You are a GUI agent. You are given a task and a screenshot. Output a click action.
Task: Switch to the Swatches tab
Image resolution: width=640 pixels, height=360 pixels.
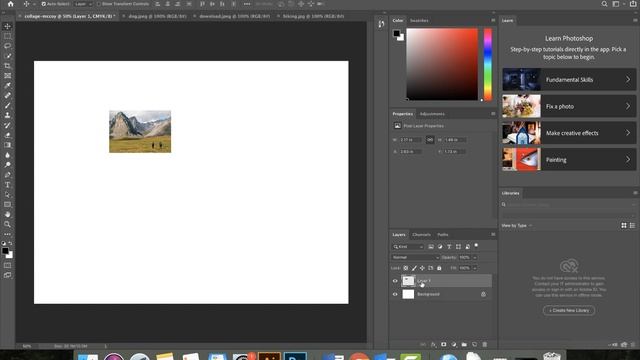(419, 20)
